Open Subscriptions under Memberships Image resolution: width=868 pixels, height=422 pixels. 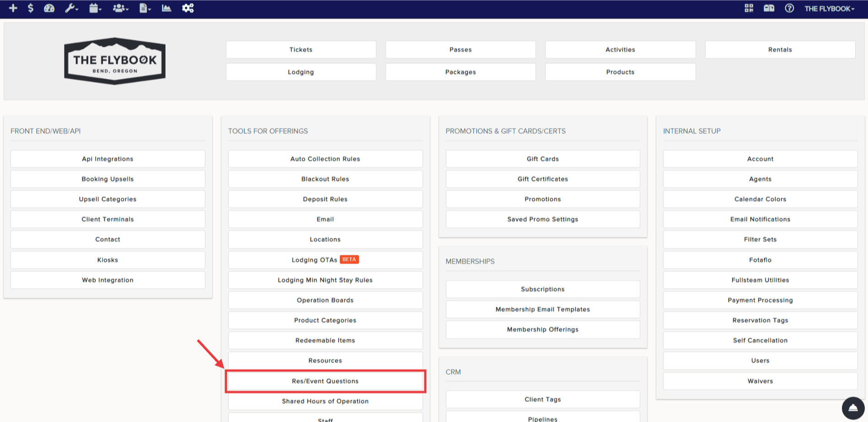(543, 289)
